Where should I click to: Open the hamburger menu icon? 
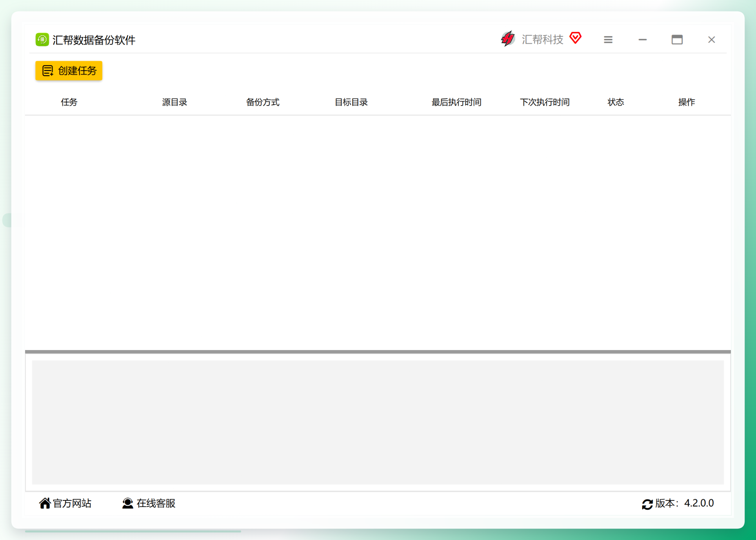[608, 40]
